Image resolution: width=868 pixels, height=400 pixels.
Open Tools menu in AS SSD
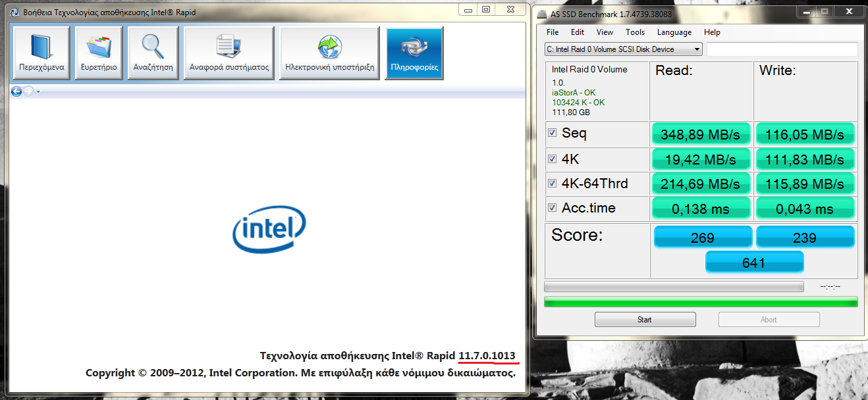click(x=636, y=32)
